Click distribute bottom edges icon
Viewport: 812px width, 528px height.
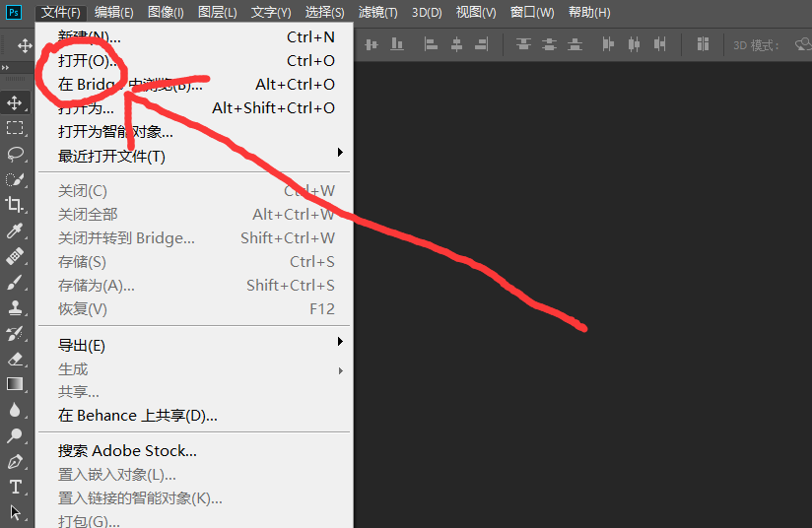coord(575,45)
